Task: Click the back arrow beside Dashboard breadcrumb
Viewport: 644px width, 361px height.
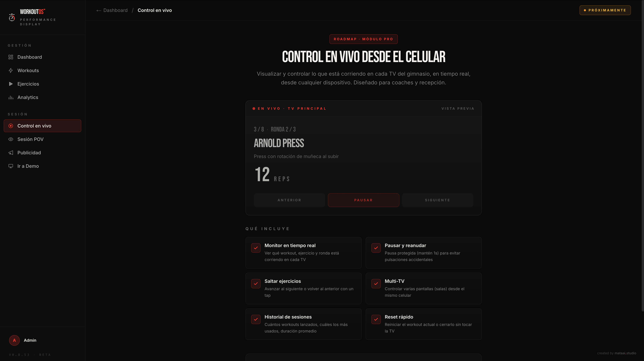Action: [99, 10]
